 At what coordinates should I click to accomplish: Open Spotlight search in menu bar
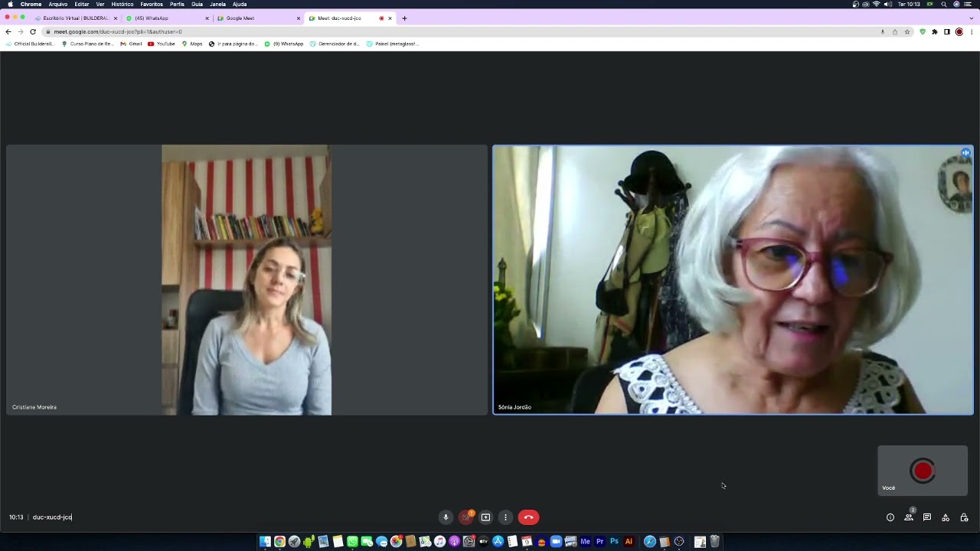pos(944,4)
